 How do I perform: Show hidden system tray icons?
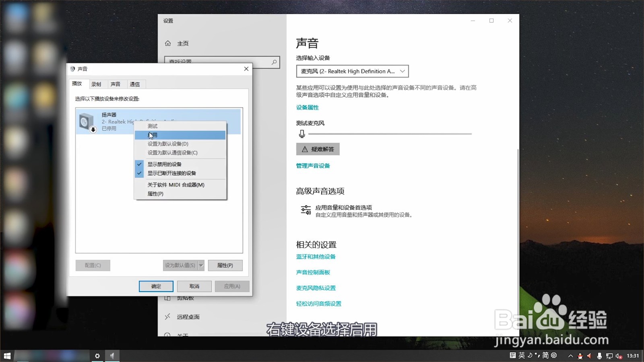pyautogui.click(x=570, y=356)
